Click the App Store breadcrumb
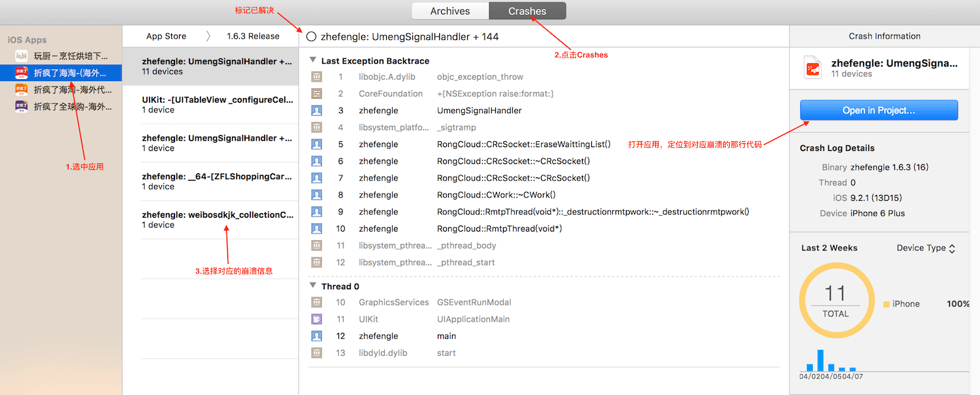This screenshot has width=980, height=395. pos(166,36)
